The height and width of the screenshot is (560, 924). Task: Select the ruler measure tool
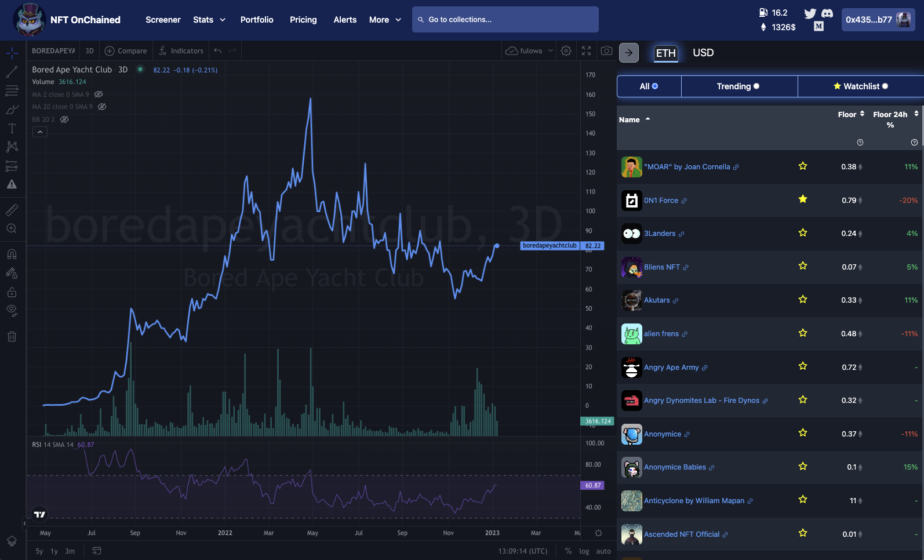coord(12,210)
